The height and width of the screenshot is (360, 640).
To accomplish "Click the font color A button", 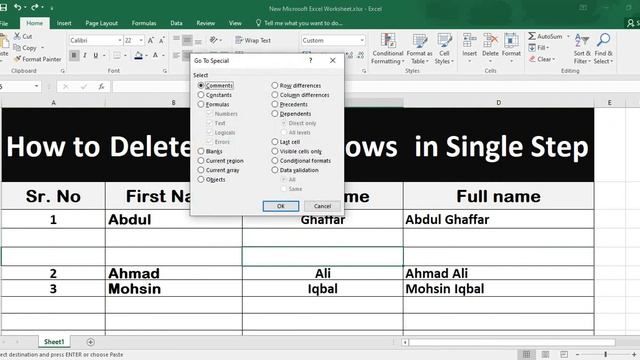I will click(x=155, y=55).
